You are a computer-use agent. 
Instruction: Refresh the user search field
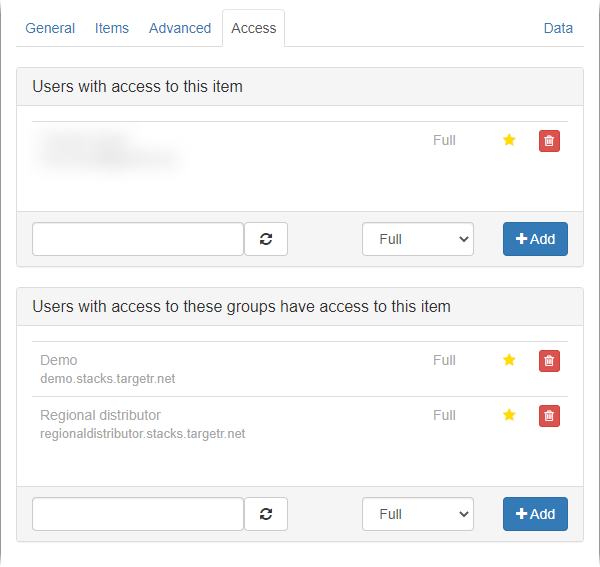pos(266,239)
